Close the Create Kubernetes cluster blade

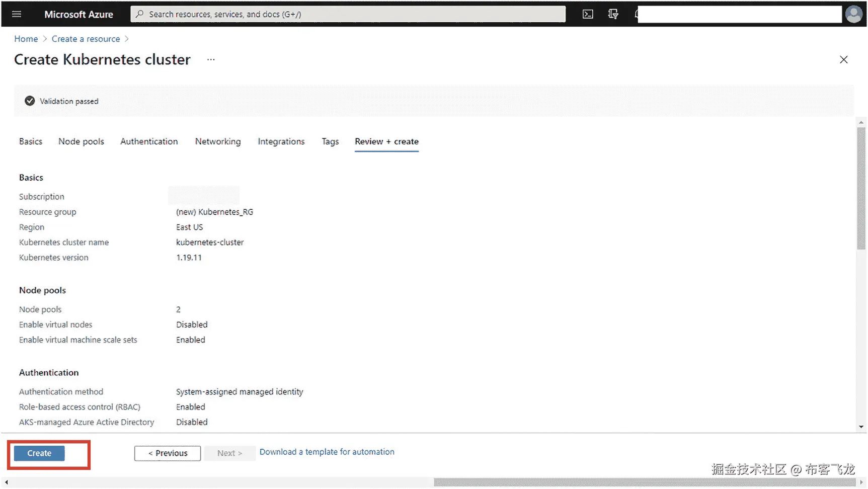coord(844,59)
